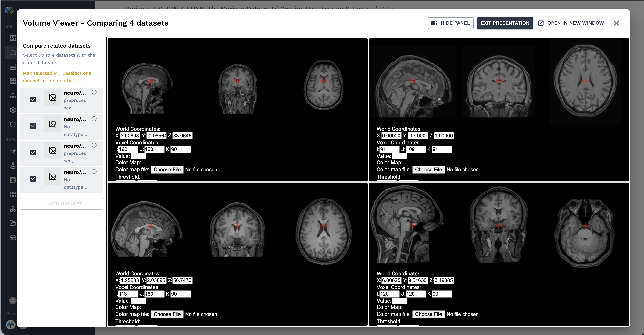This screenshot has width=644, height=335.
Task: Uncheck the third neuro preprocessed dataset
Action: coord(33,152)
